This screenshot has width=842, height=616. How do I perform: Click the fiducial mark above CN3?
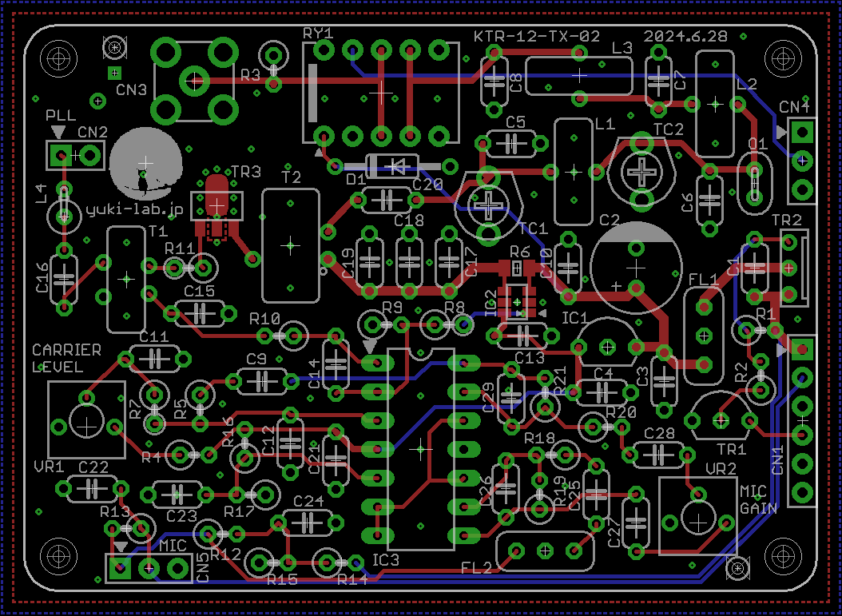tap(114, 48)
